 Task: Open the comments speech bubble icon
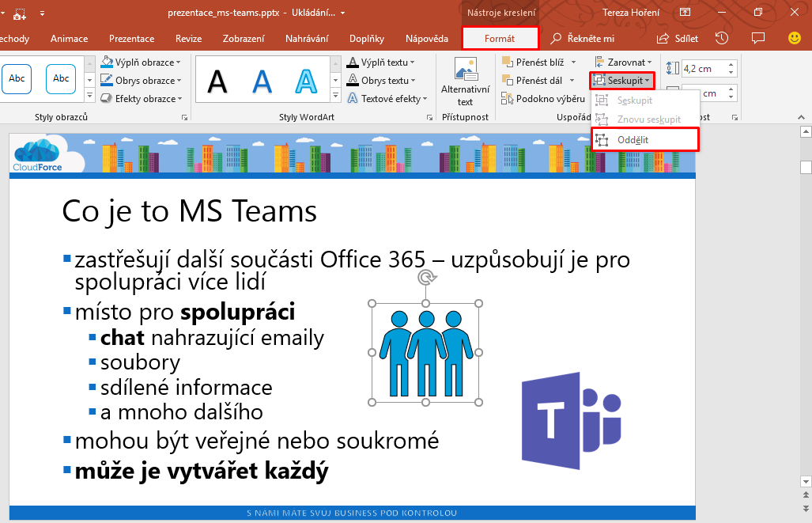pyautogui.click(x=758, y=38)
